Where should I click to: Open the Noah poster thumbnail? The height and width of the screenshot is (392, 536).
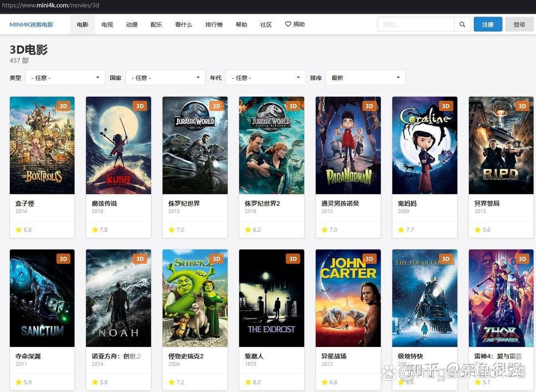pos(118,298)
